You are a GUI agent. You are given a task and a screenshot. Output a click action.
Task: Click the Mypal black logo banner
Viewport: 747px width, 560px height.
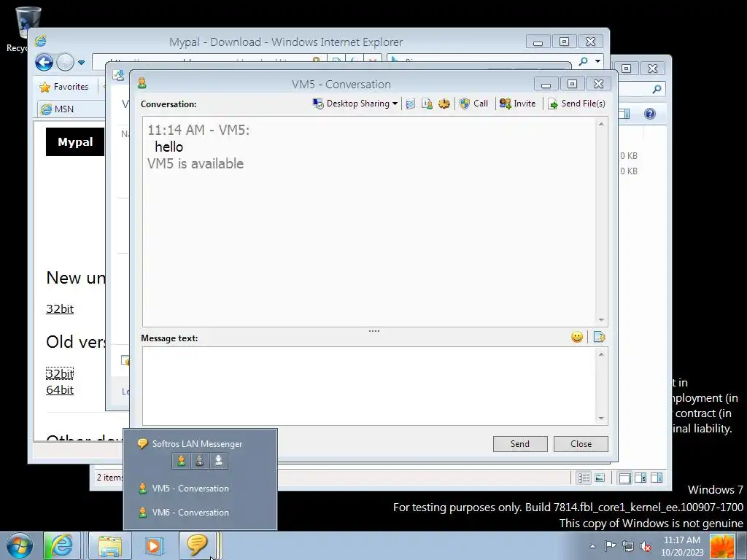click(75, 142)
